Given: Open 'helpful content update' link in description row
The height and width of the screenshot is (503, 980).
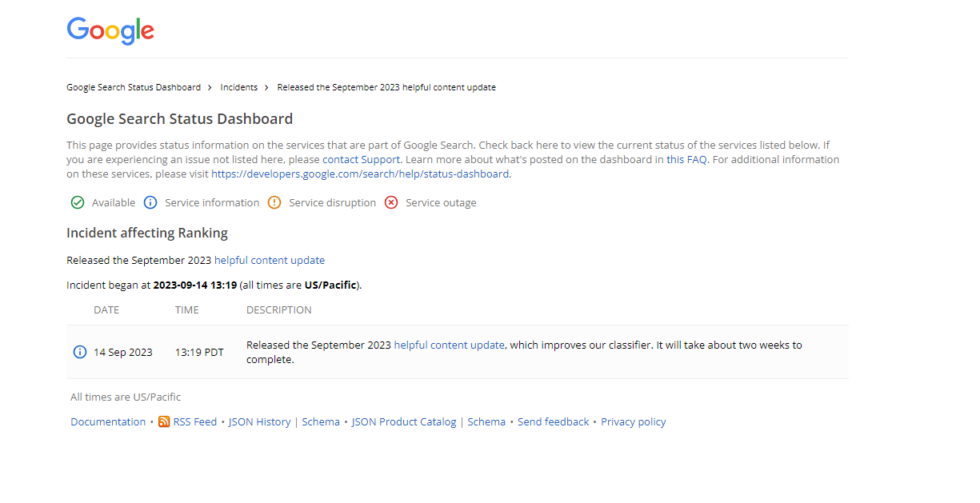Looking at the screenshot, I should [x=450, y=345].
